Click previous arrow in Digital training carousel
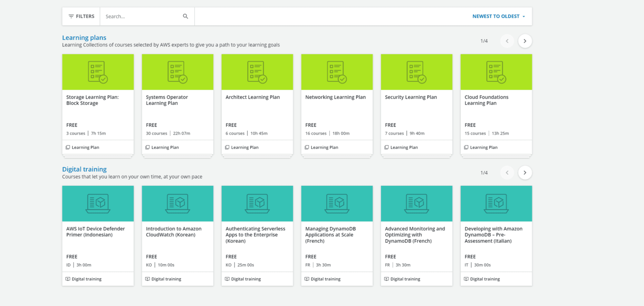644x306 pixels. (x=507, y=173)
